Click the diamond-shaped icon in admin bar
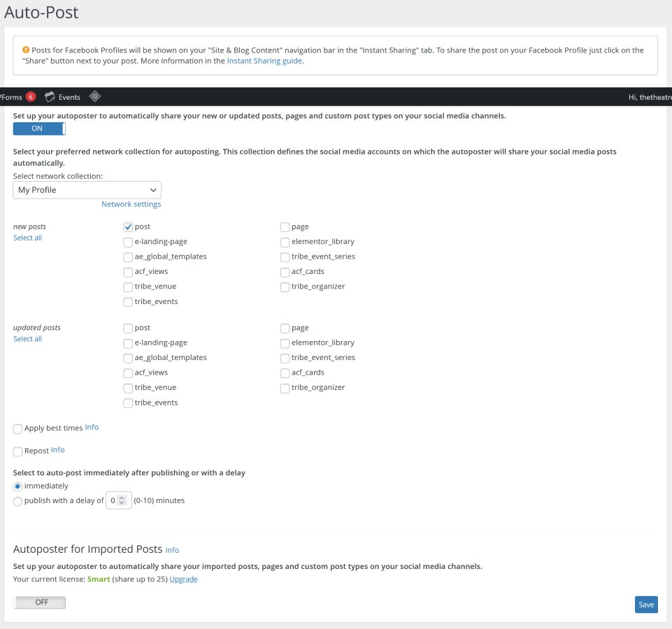This screenshot has width=672, height=629. pyautogui.click(x=95, y=97)
